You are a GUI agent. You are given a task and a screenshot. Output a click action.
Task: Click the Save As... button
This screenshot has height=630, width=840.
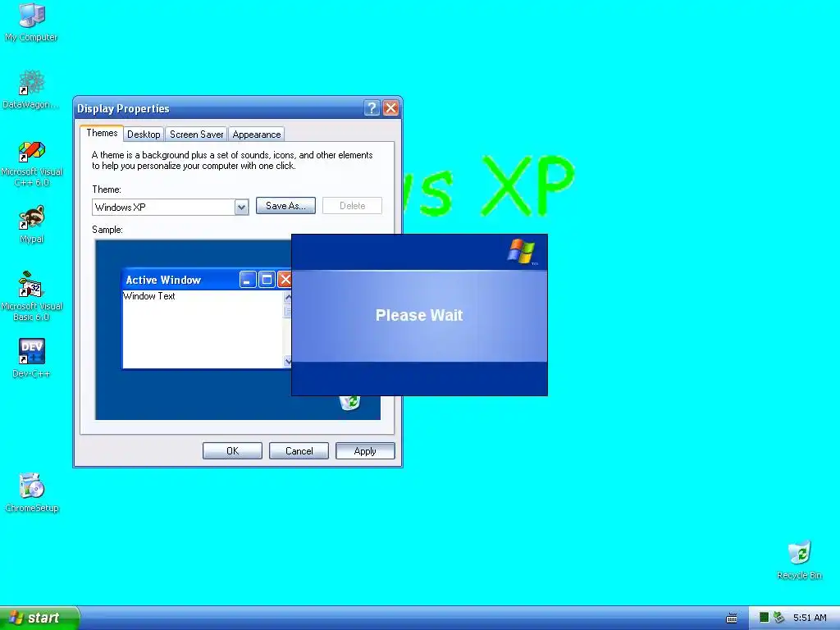coord(285,206)
